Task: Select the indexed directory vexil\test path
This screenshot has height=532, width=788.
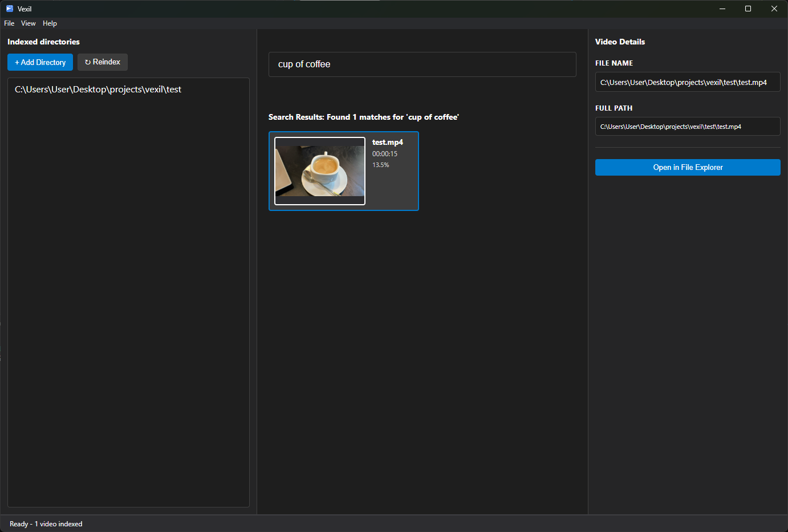Action: (x=98, y=89)
